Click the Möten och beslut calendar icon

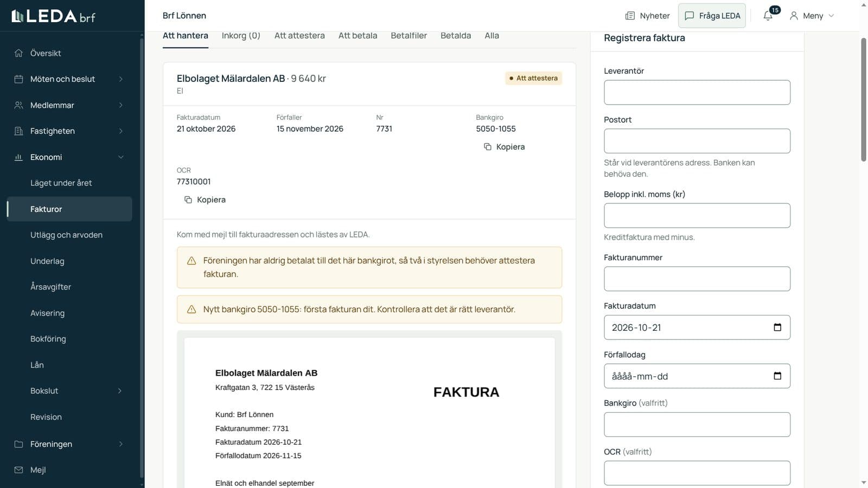point(18,79)
